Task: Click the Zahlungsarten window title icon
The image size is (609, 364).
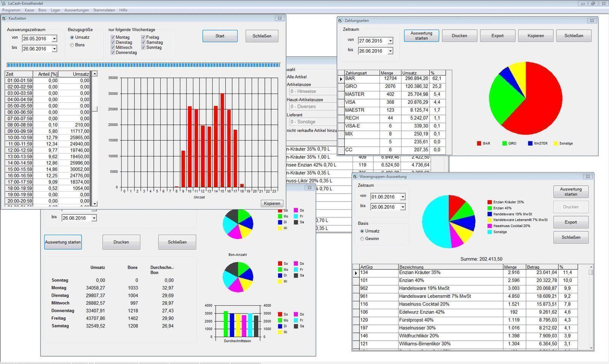Action: [341, 21]
